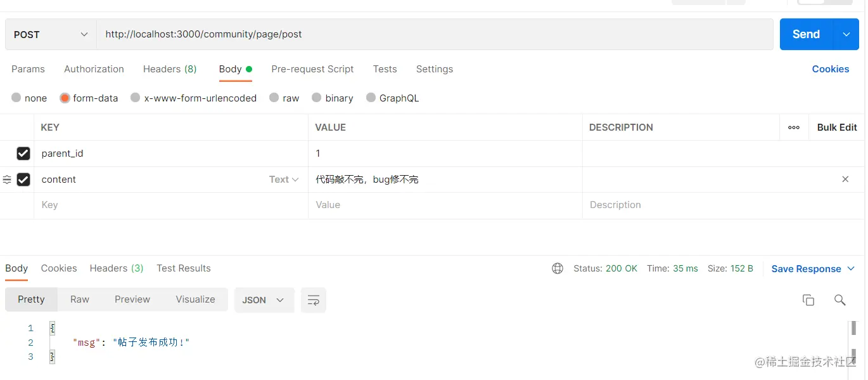
Task: Click the KEY column header
Action: [50, 128]
